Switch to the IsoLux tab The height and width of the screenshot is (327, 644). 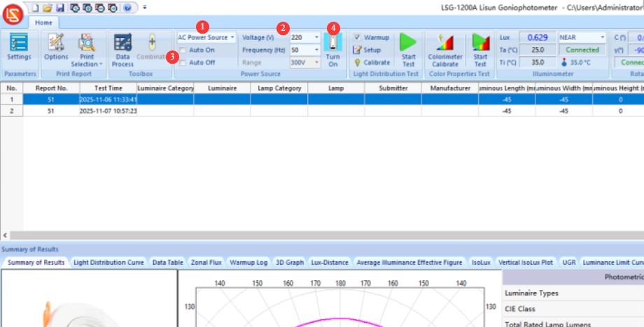(481, 262)
